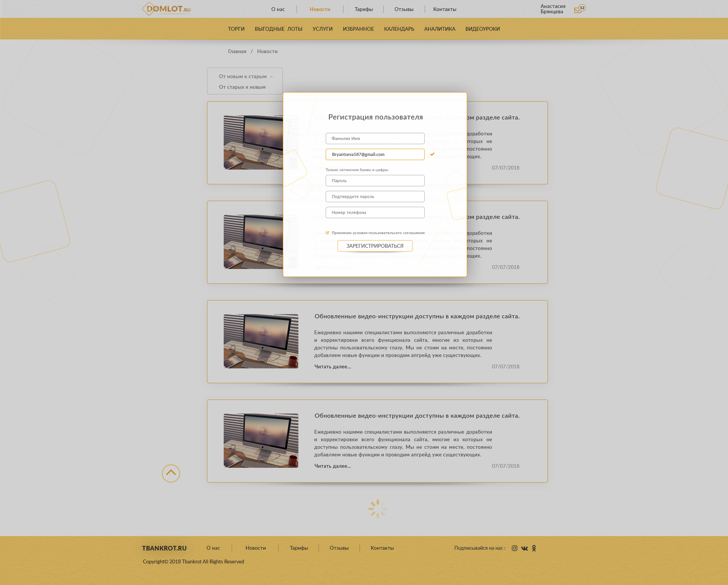728x585 pixels.
Task: Open the 'Анастасия Брянцева' user profile name
Action: pyautogui.click(x=553, y=9)
